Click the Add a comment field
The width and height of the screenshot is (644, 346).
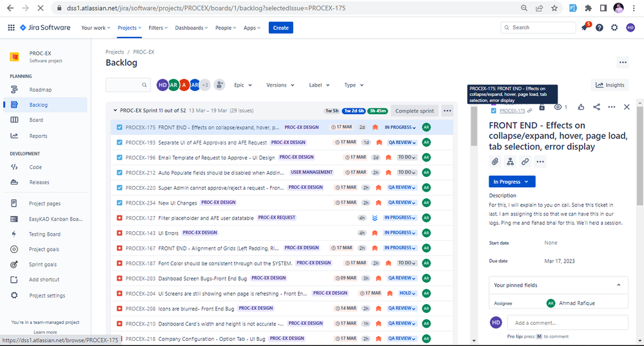(x=567, y=323)
